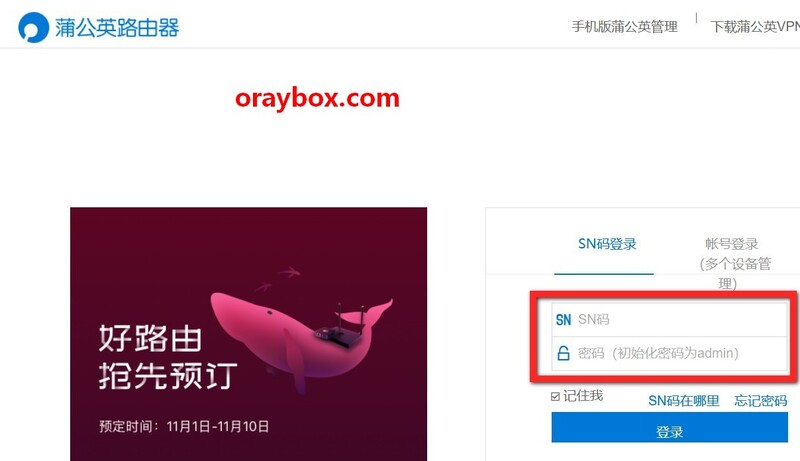Focus the SN码 input field
This screenshot has height=461, width=800.
tap(669, 320)
